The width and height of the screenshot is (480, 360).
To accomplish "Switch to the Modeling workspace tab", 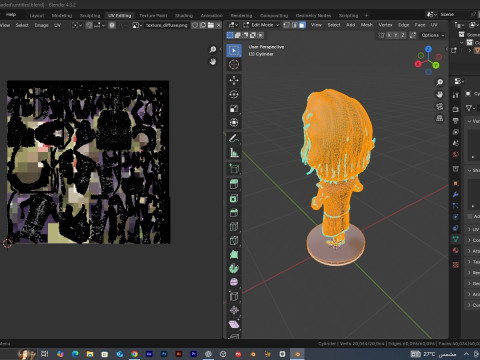I will click(x=62, y=16).
